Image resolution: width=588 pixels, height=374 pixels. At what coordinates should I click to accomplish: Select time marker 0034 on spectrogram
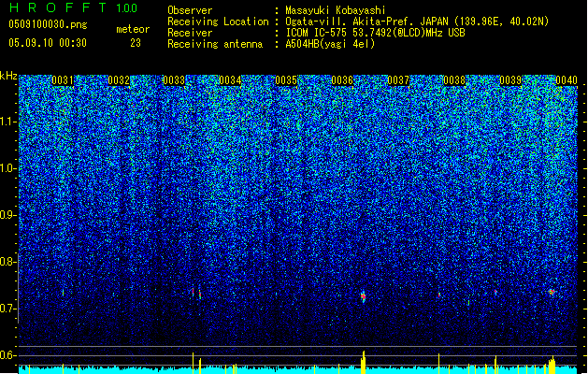(230, 80)
